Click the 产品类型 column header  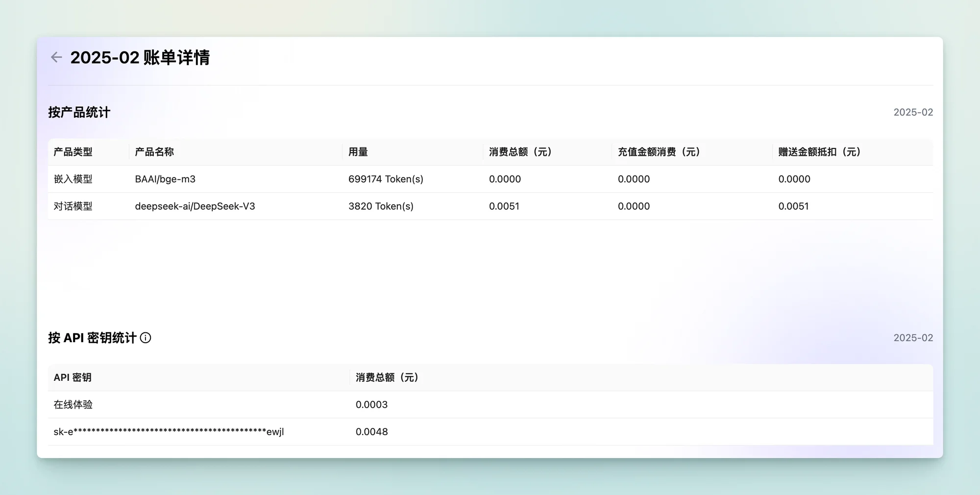(73, 152)
